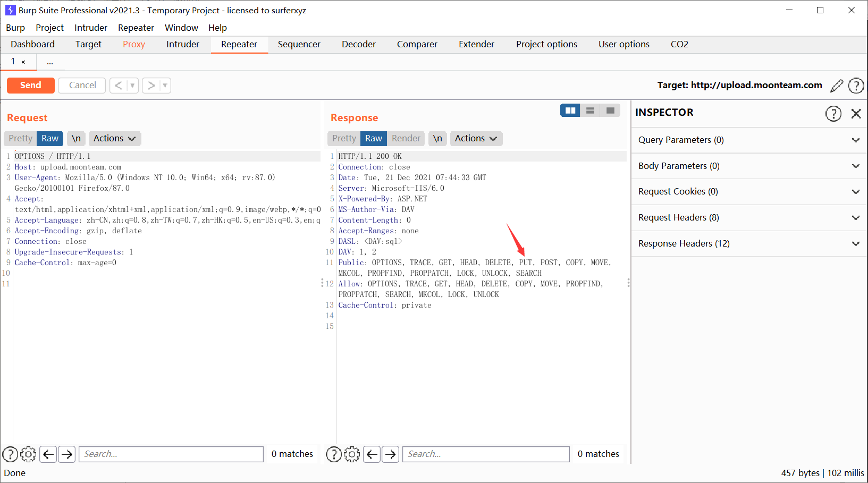This screenshot has height=483, width=868.
Task: Switch to combined tabbed layout view
Action: (610, 110)
